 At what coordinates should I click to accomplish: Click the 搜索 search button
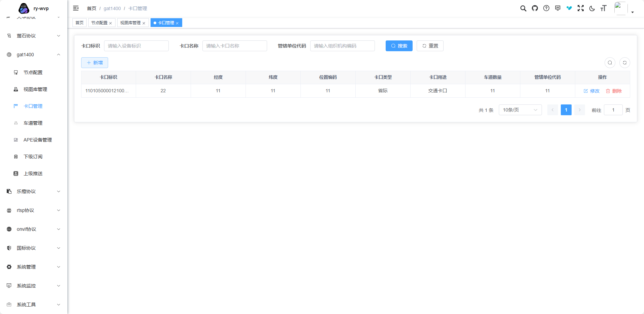399,46
